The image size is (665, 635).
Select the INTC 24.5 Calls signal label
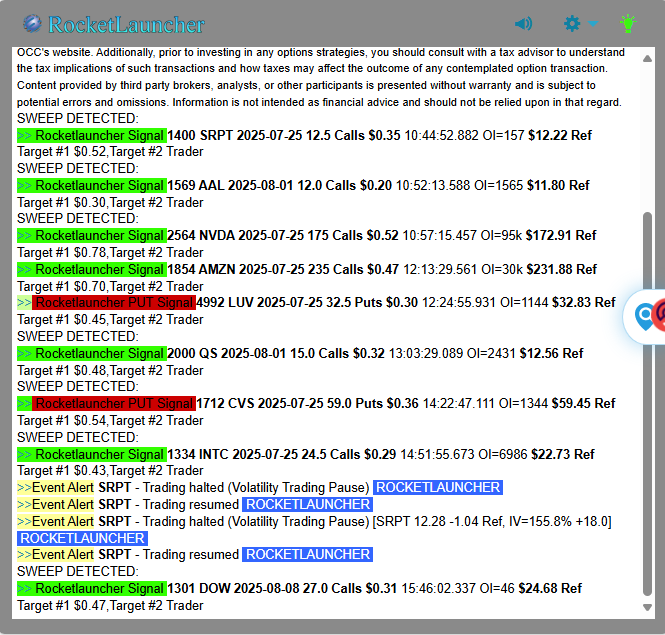[x=92, y=454]
